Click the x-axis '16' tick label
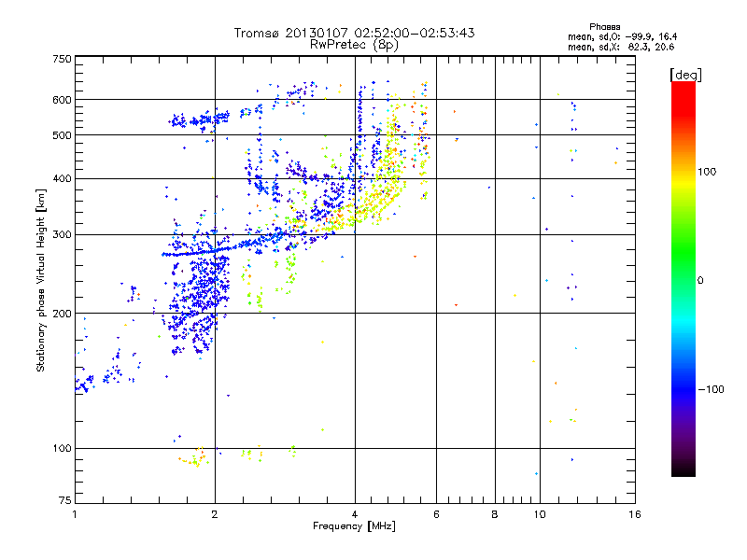 [635, 514]
